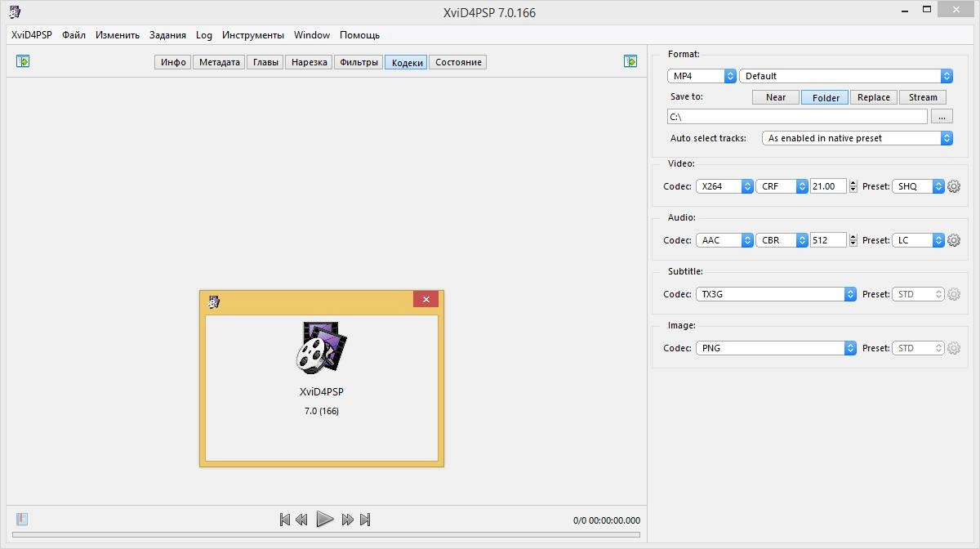Click the playback seek bar
Image resolution: width=980 pixels, height=549 pixels.
pos(327,536)
